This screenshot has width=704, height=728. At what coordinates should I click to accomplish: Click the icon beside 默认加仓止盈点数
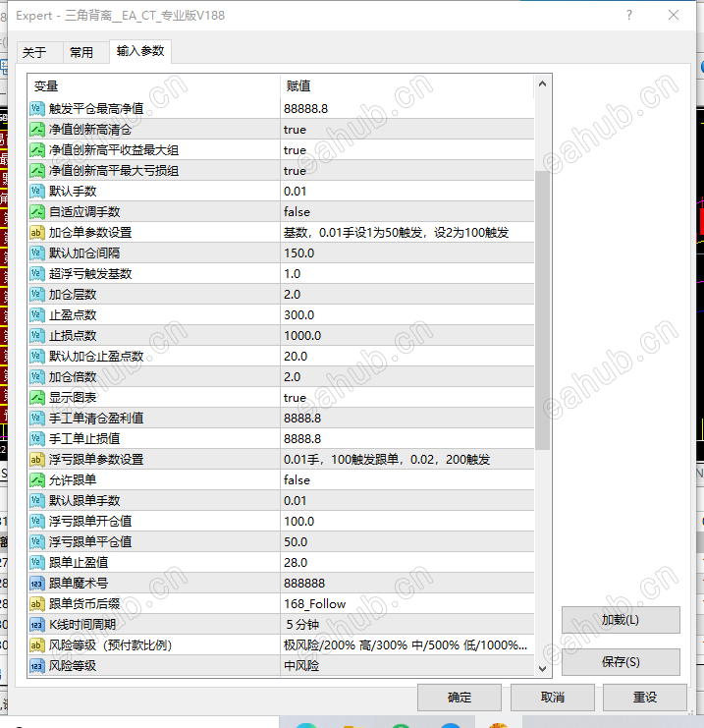coord(37,357)
